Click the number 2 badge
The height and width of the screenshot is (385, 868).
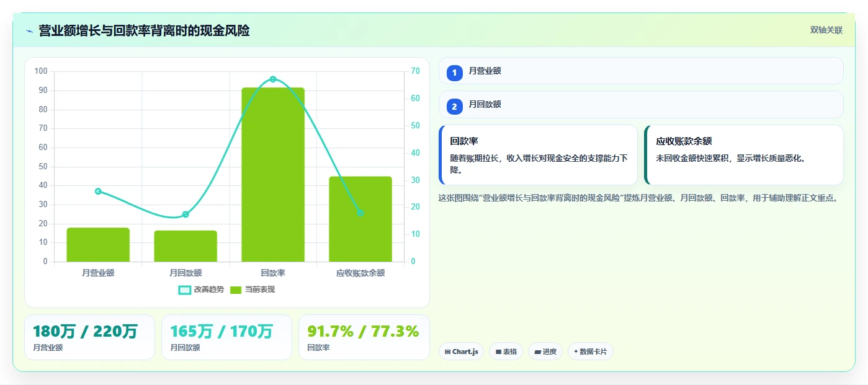[x=455, y=107]
